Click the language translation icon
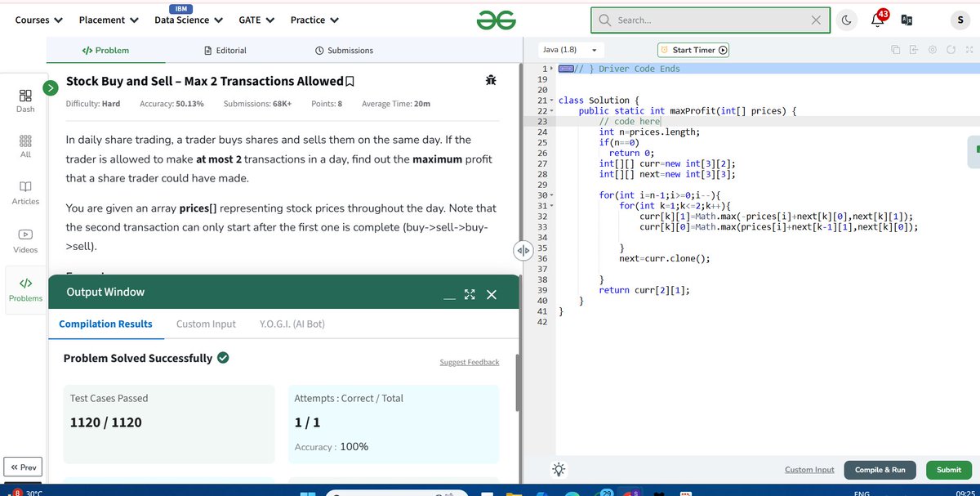The height and width of the screenshot is (496, 980). [906, 20]
